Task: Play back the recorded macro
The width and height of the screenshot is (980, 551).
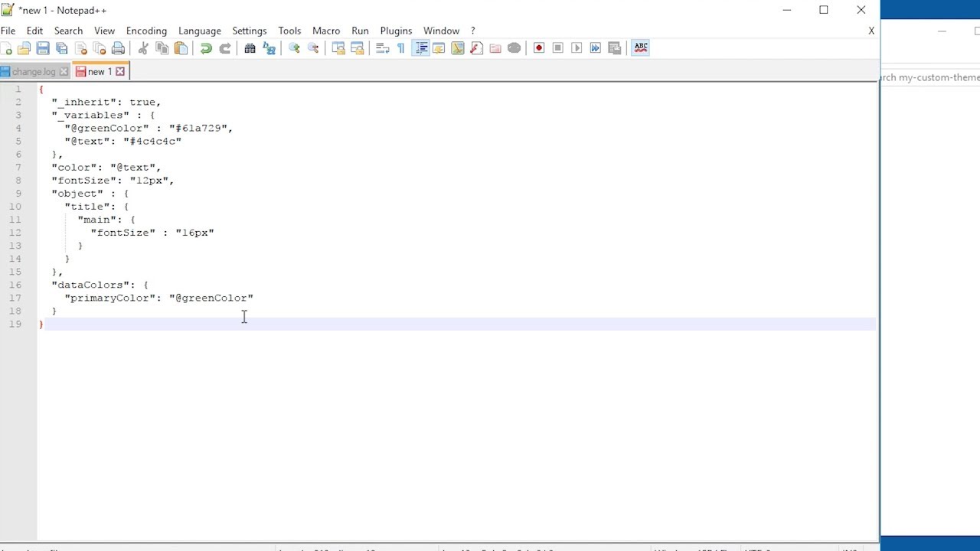Action: coord(577,48)
